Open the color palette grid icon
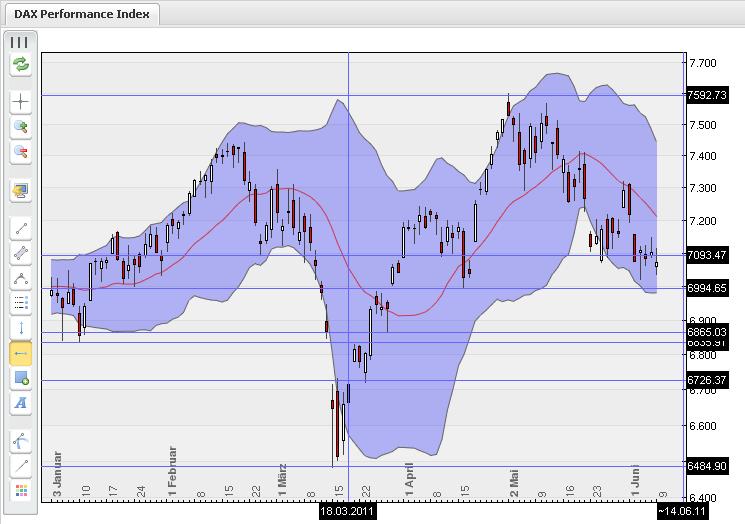 coord(20,491)
